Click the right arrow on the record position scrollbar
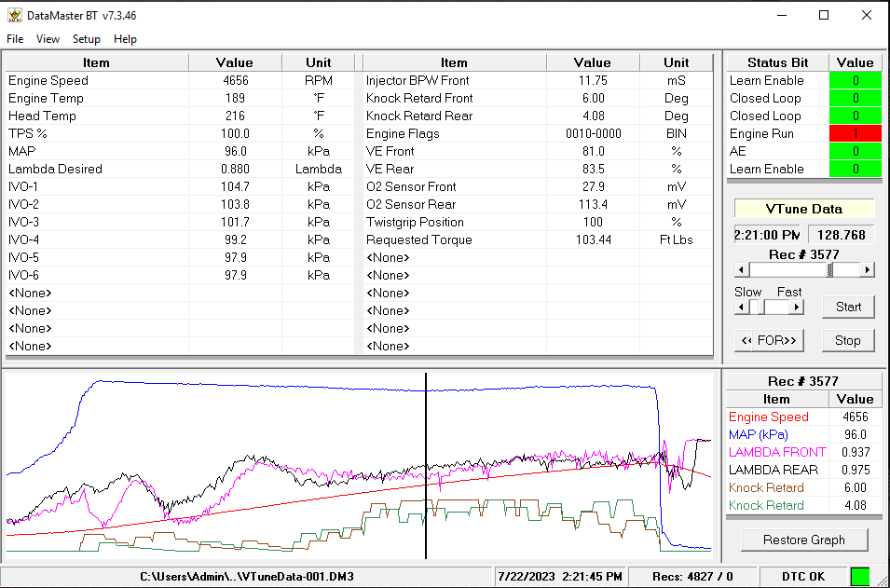Image resolution: width=890 pixels, height=588 pixels. click(x=868, y=269)
